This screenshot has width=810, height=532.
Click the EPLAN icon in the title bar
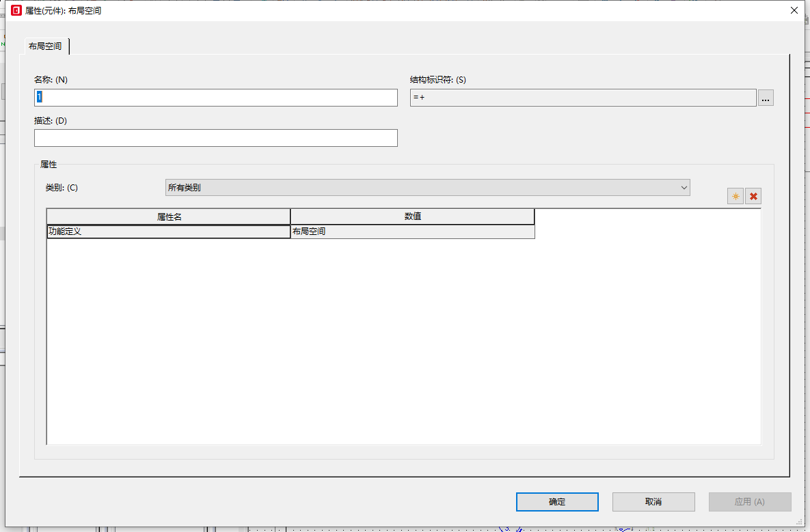tap(16, 11)
